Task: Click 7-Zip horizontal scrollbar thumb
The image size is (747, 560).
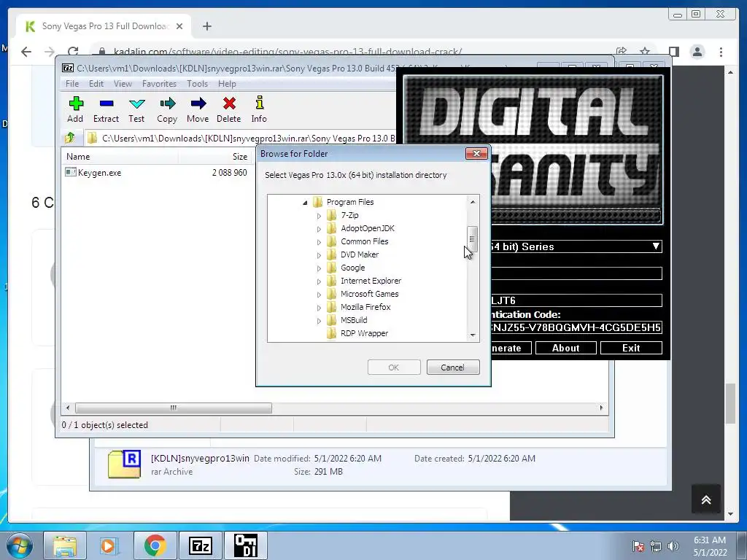Action: pos(174,408)
